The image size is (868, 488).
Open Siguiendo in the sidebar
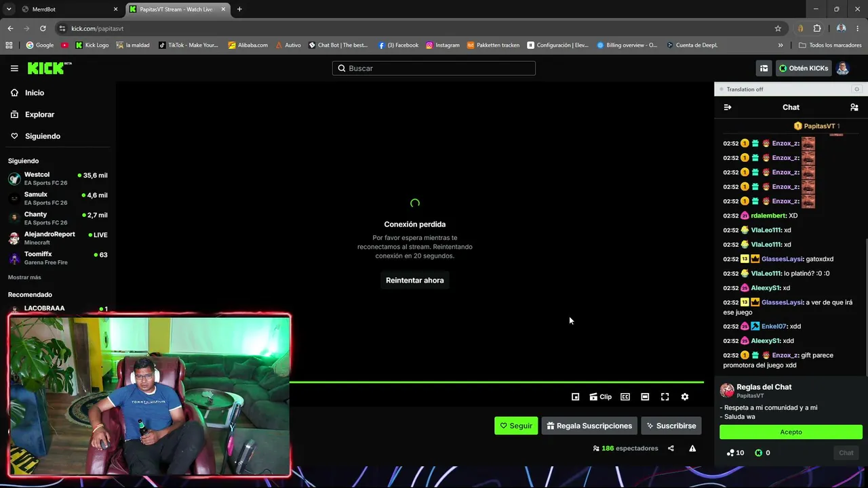35,136
